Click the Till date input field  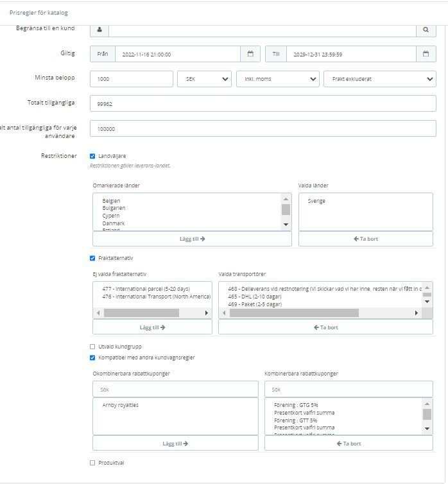click(351, 54)
